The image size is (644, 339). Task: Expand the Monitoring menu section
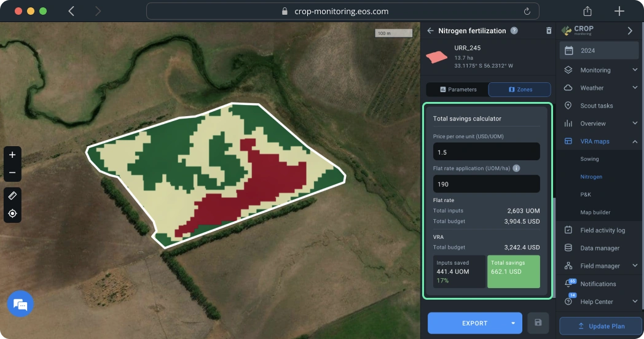(x=634, y=70)
